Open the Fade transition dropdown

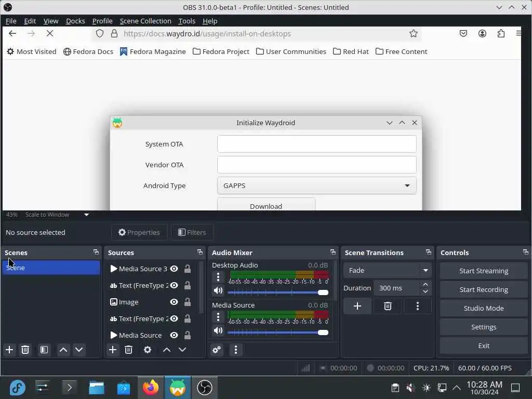point(388,270)
